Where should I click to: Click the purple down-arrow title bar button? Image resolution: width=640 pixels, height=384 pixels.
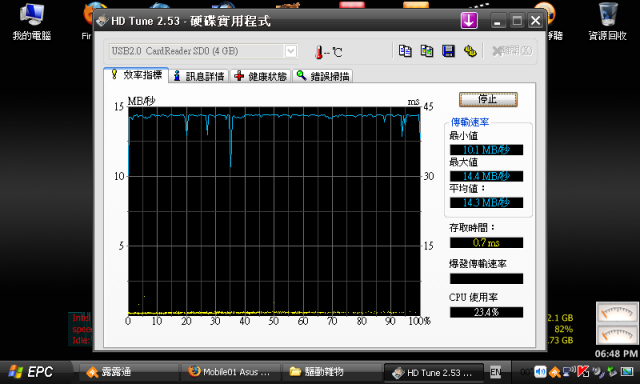pyautogui.click(x=469, y=20)
